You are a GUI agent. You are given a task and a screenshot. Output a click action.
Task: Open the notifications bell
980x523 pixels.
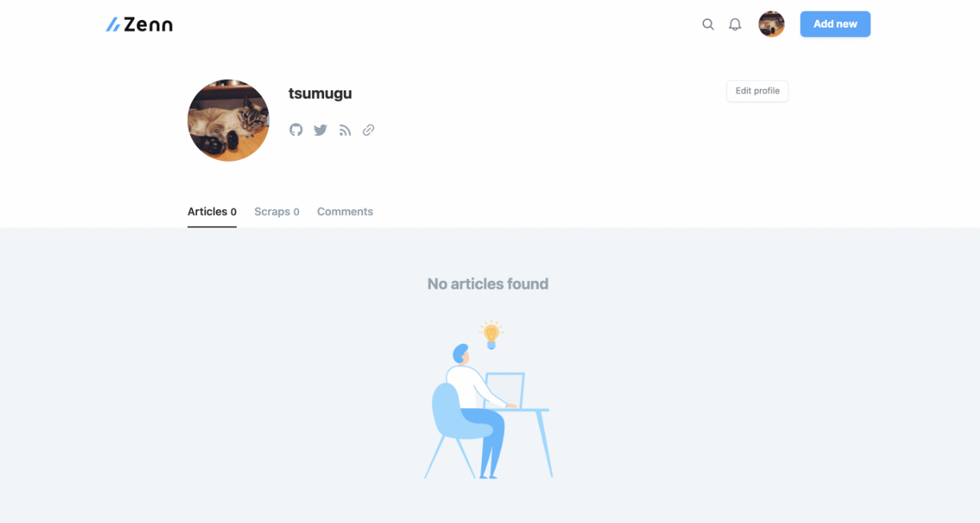[x=735, y=25]
